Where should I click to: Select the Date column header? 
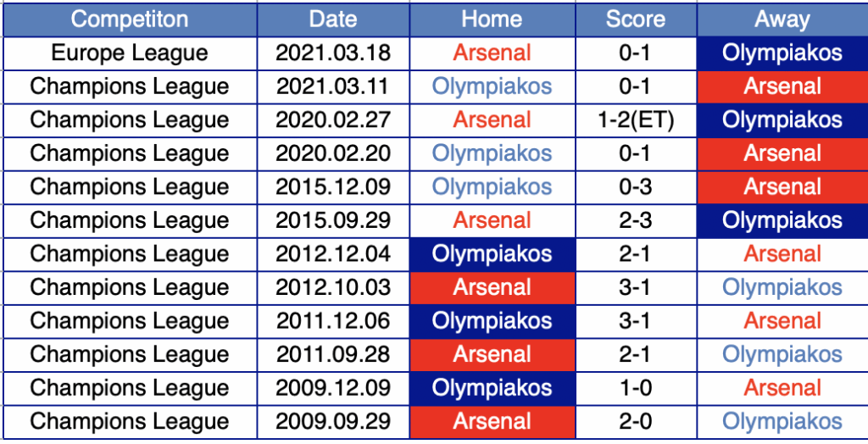pos(333,20)
